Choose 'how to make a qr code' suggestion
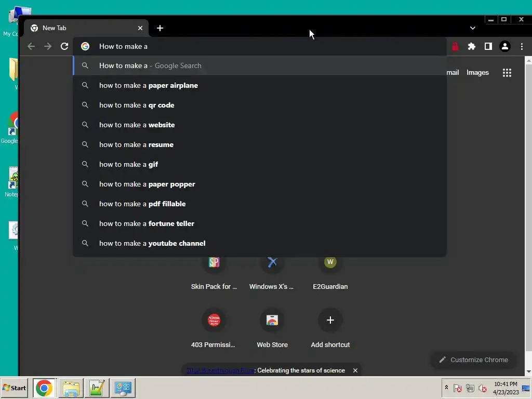The image size is (532, 399). coord(260,105)
